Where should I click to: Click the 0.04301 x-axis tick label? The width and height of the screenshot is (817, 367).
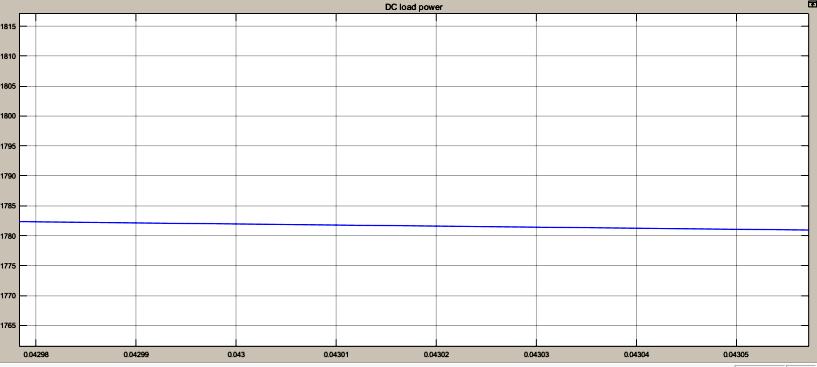coord(336,354)
